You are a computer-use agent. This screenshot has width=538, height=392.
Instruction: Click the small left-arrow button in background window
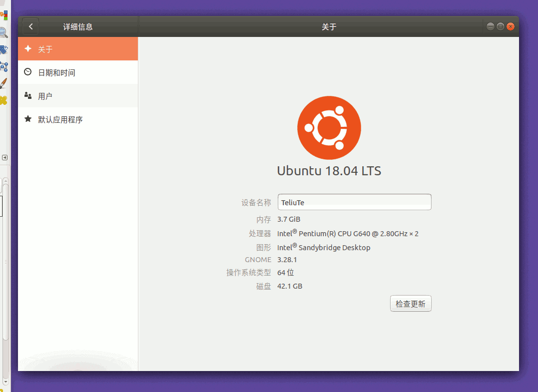[4, 157]
